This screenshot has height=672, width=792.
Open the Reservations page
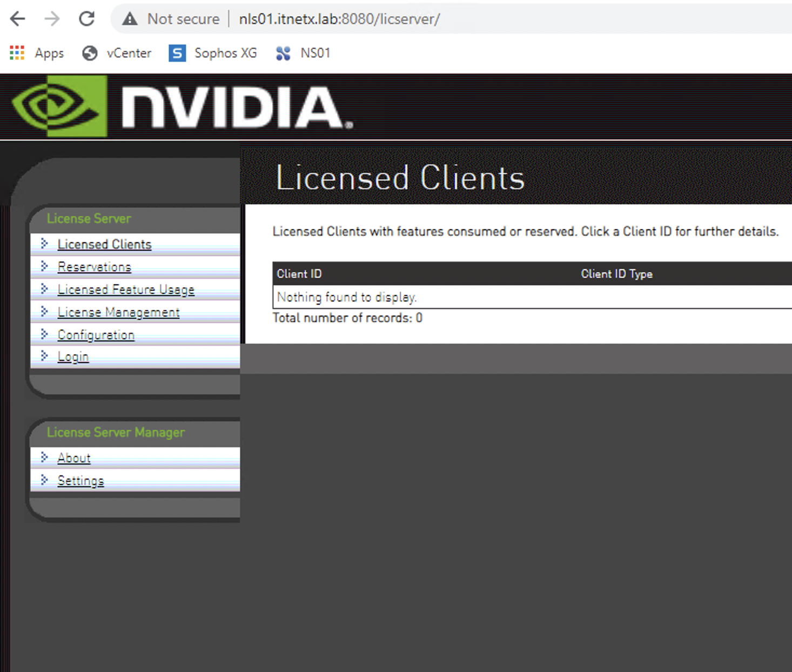(x=94, y=267)
